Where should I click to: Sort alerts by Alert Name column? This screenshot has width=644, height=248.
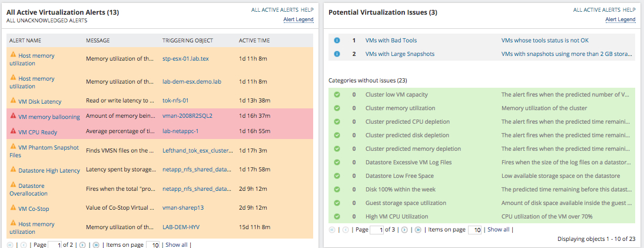(x=26, y=41)
